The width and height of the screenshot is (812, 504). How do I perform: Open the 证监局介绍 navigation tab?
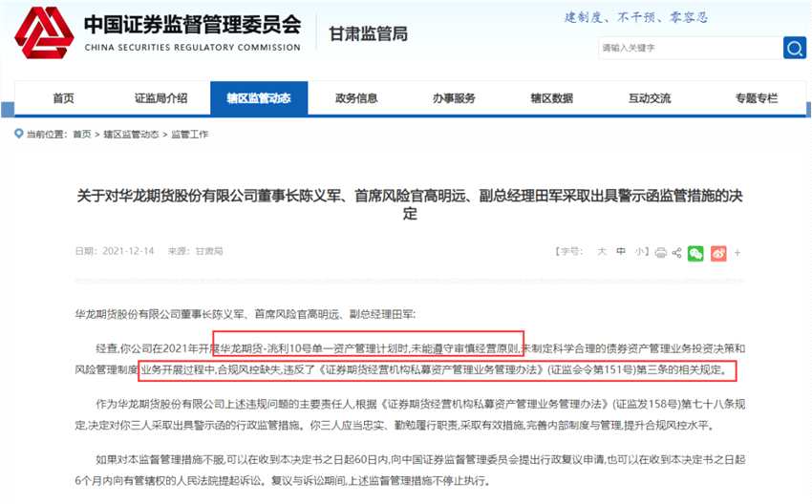[x=161, y=97]
